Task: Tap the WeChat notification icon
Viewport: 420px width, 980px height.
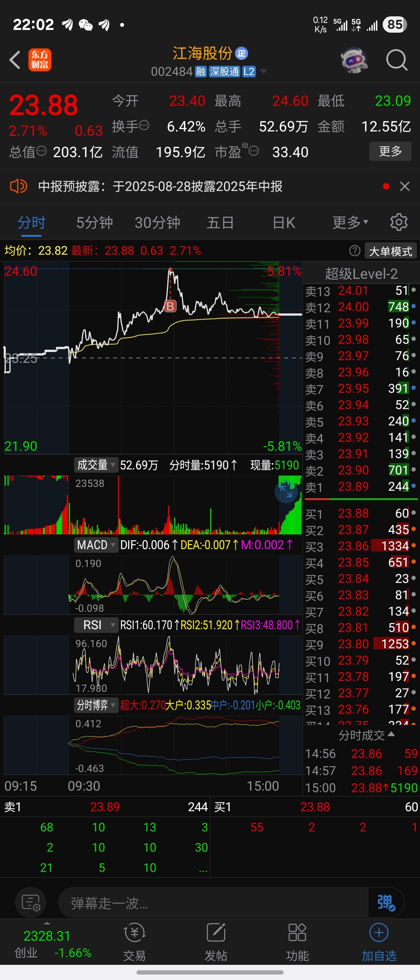Action: (86, 25)
